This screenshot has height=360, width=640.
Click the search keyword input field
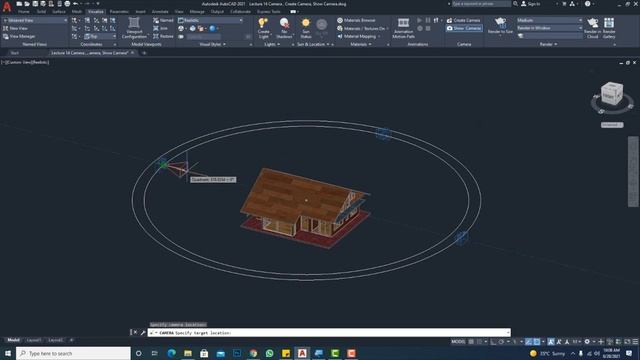[x=481, y=4]
